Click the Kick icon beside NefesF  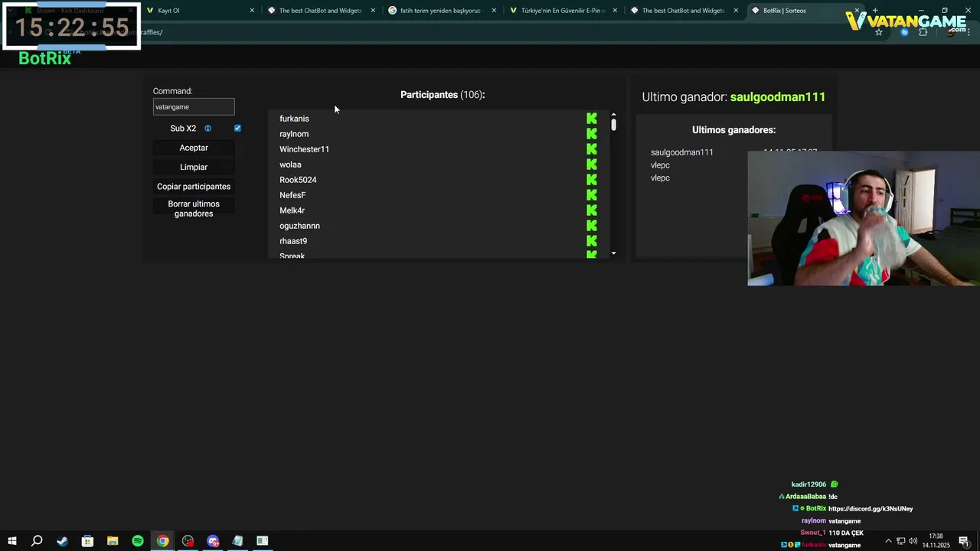[x=592, y=195]
